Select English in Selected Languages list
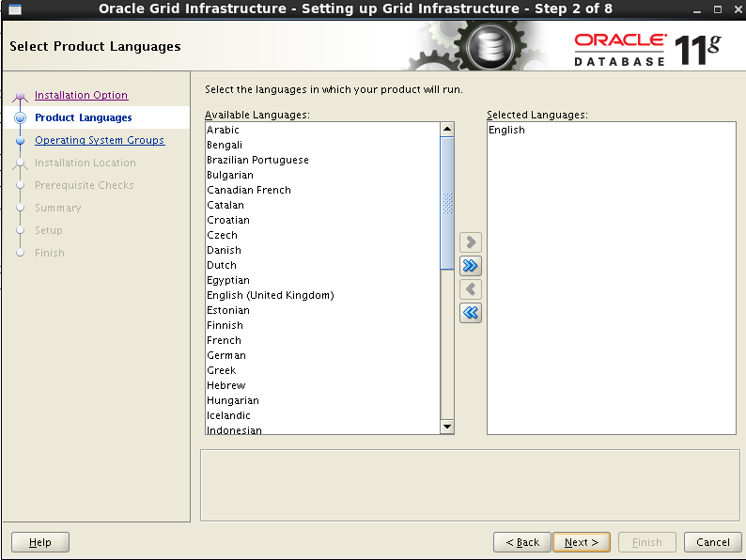 coord(612,130)
